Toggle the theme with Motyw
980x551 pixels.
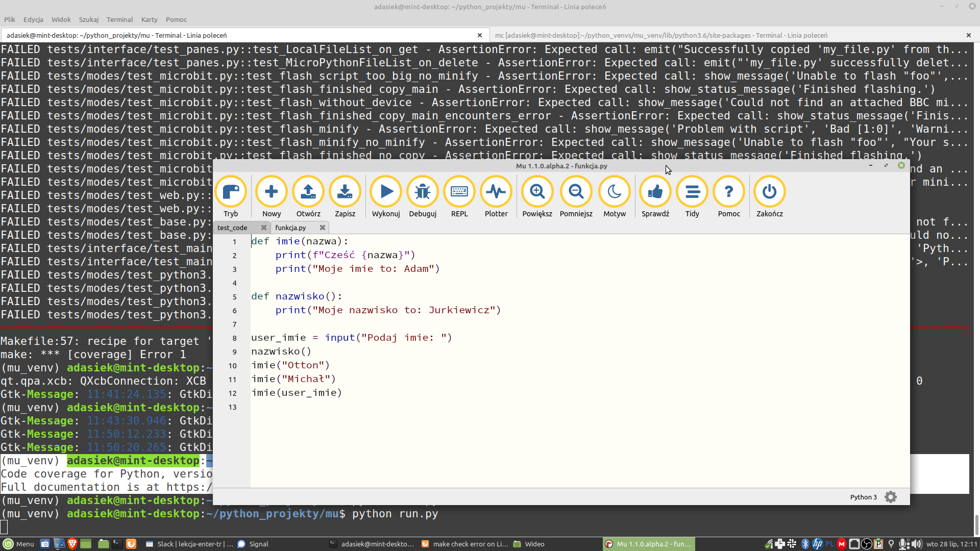coord(615,197)
